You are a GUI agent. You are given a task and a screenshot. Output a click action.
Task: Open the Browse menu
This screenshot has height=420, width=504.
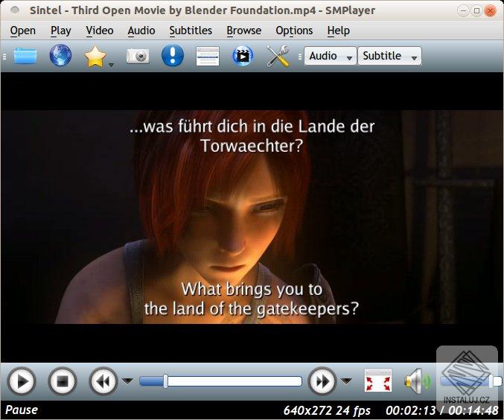click(244, 31)
